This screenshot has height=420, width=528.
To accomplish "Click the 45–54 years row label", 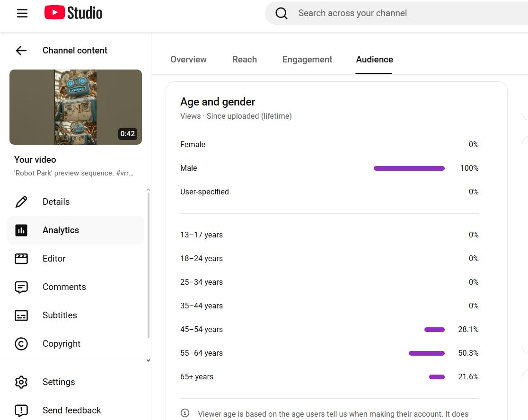I will point(202,330).
